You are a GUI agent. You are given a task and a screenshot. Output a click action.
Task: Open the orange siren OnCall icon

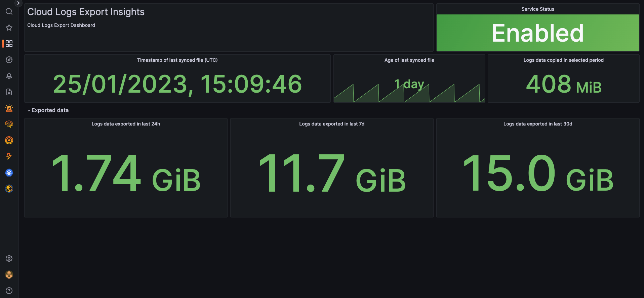(x=9, y=108)
